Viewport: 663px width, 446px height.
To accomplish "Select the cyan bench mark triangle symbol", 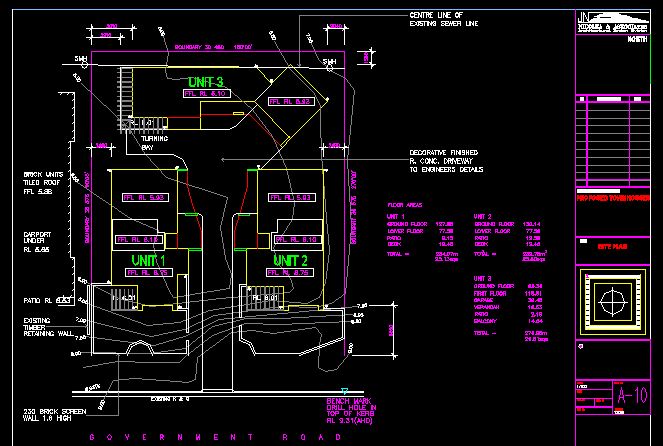I will 343,390.
